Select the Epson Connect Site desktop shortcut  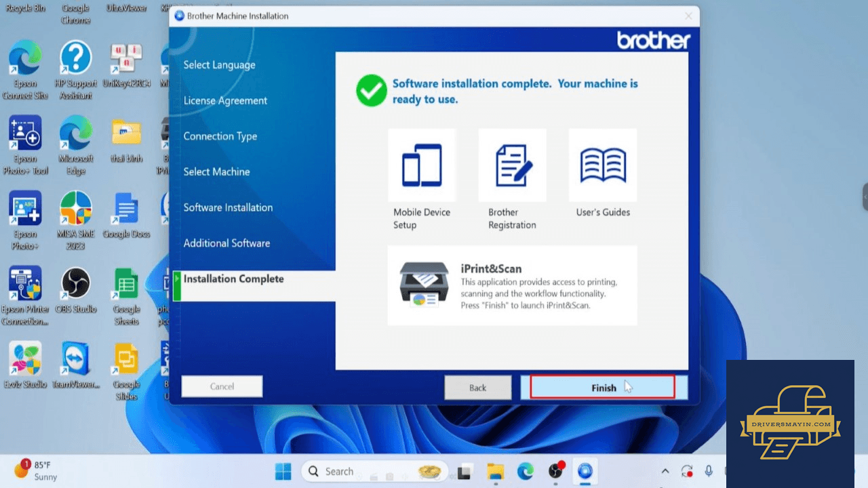25,70
